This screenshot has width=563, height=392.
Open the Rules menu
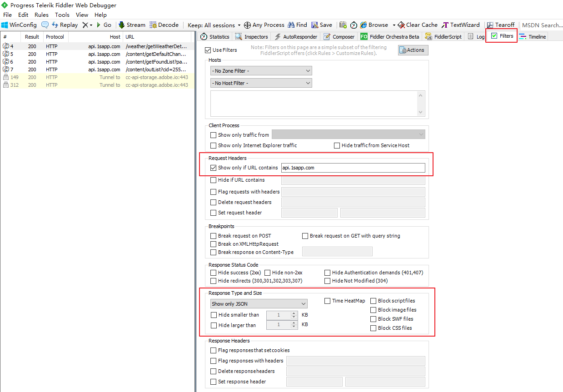tap(41, 15)
